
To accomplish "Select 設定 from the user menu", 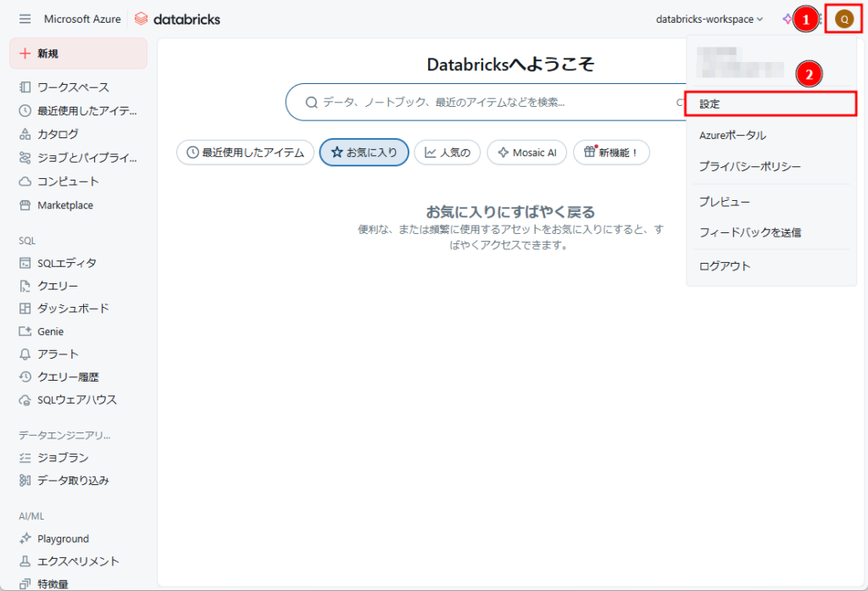I will coord(771,103).
